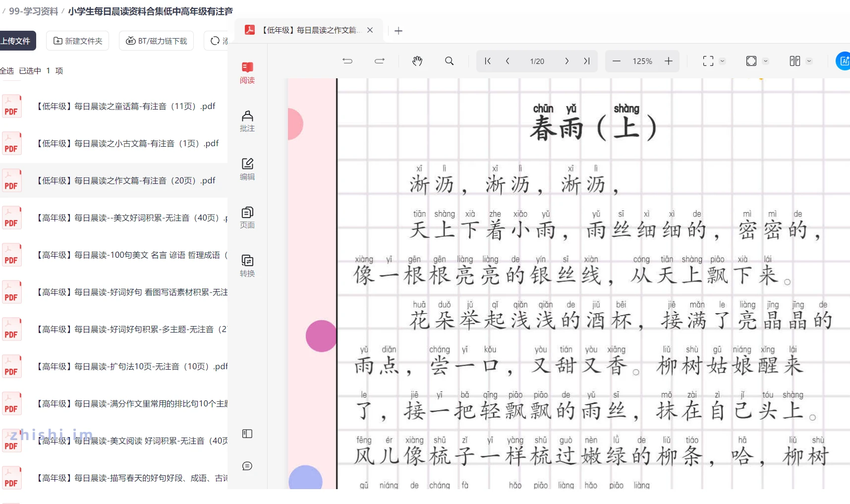Click the page number 1/20 field
Image resolution: width=850 pixels, height=504 pixels.
pos(537,61)
